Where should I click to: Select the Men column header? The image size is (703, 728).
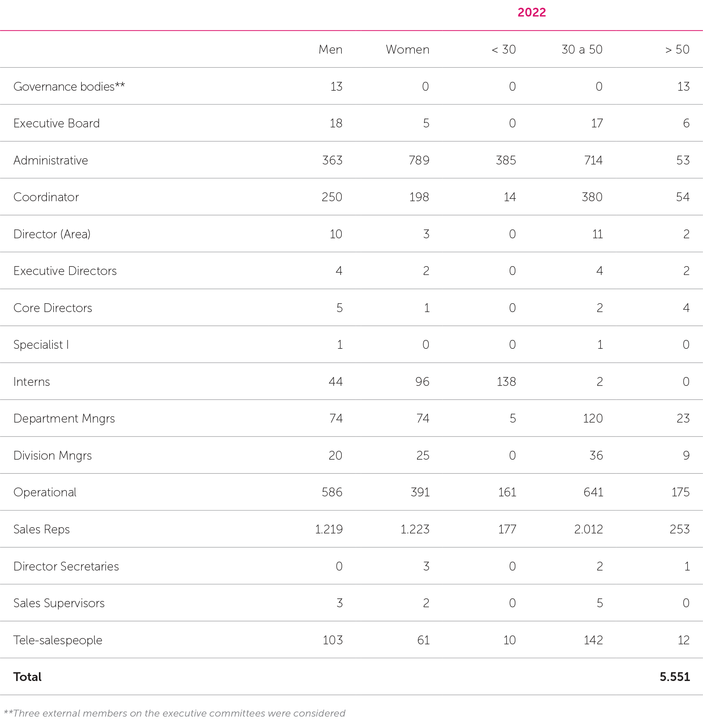pyautogui.click(x=330, y=50)
